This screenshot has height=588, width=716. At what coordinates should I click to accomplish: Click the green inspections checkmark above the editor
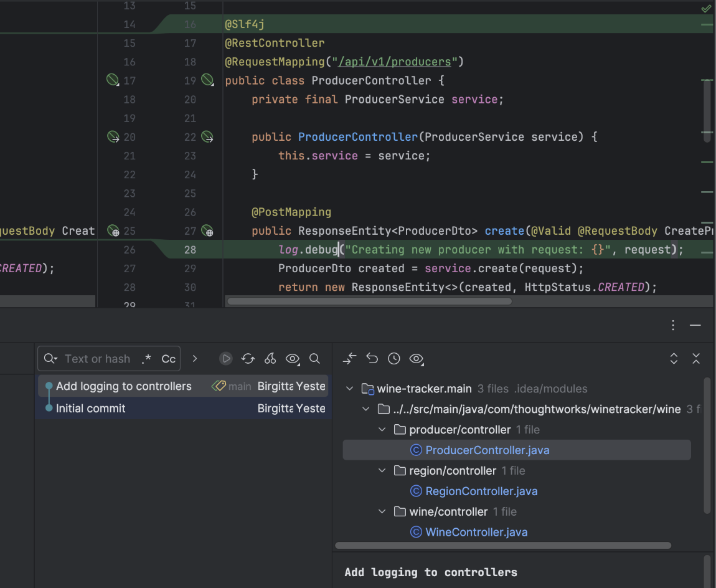click(x=705, y=8)
